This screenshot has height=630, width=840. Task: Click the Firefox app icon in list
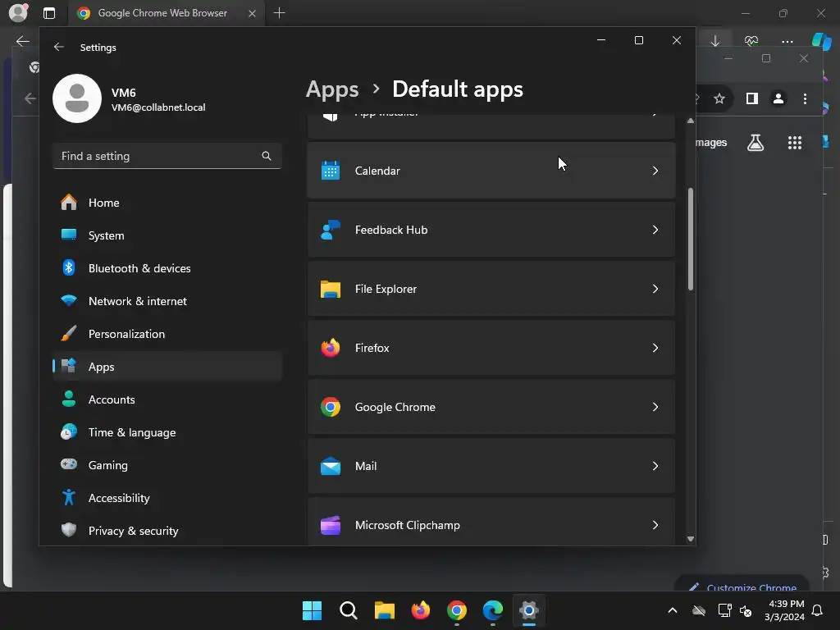point(331,348)
